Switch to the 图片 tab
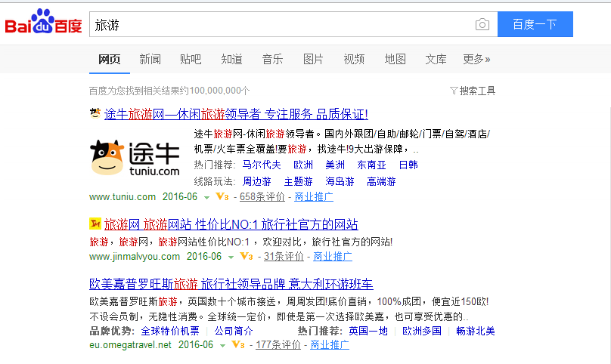The image size is (611, 364). click(x=313, y=59)
